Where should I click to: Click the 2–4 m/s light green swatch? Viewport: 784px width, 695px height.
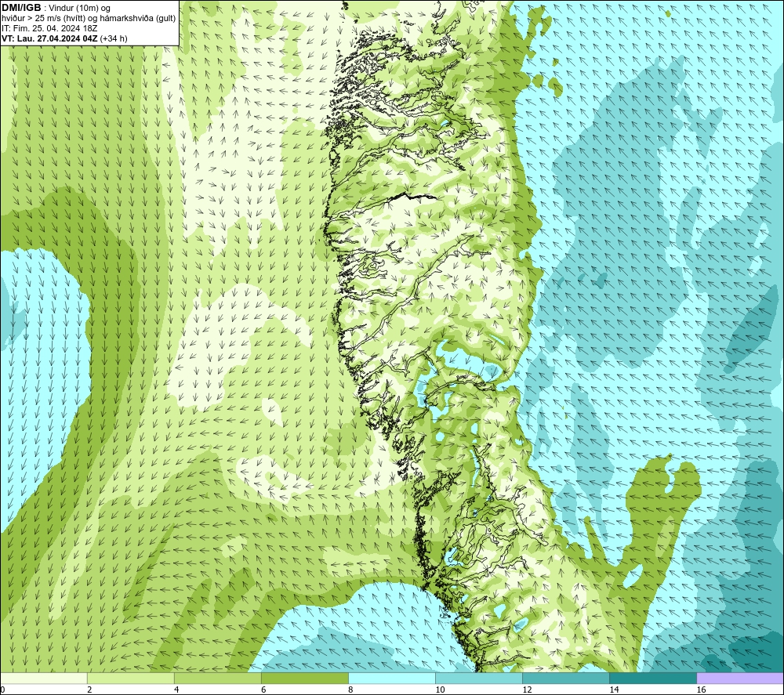coord(130,678)
